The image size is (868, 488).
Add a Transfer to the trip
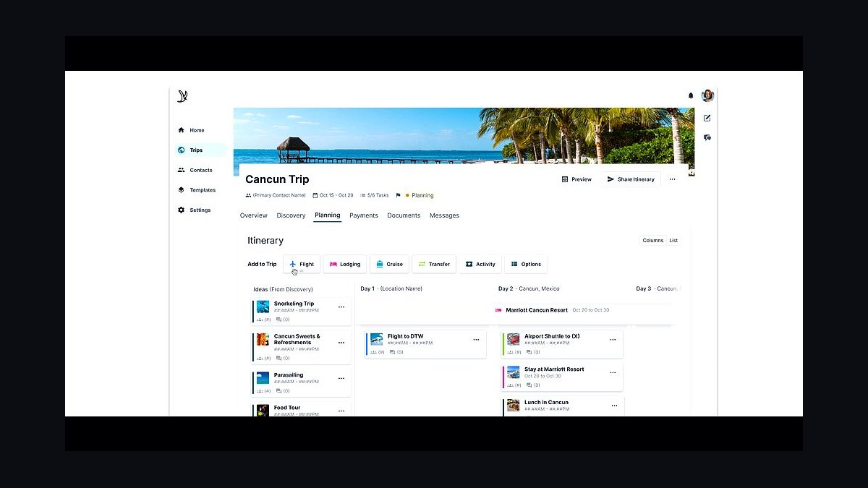click(x=434, y=264)
